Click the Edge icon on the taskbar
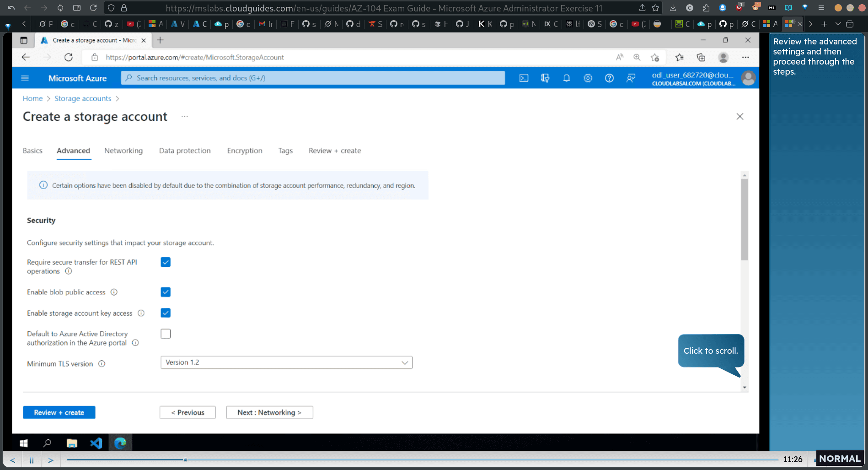The width and height of the screenshot is (868, 470). pyautogui.click(x=120, y=443)
